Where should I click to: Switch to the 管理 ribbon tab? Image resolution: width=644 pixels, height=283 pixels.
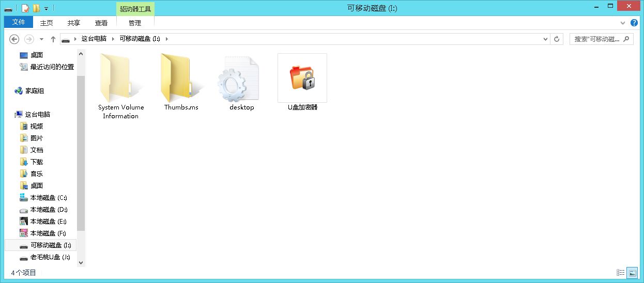(135, 23)
